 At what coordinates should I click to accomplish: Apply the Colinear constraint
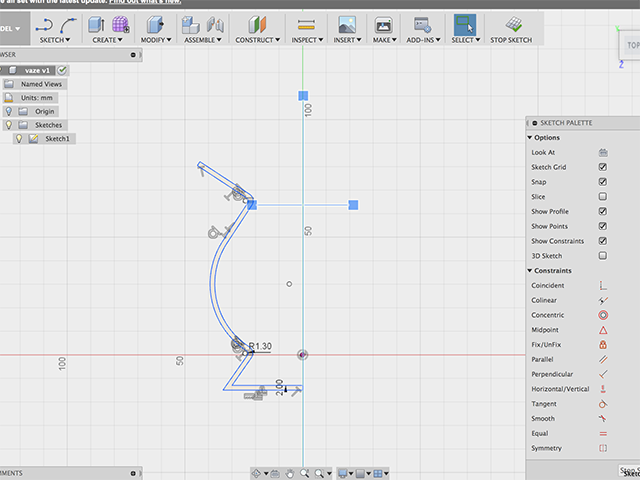click(603, 300)
